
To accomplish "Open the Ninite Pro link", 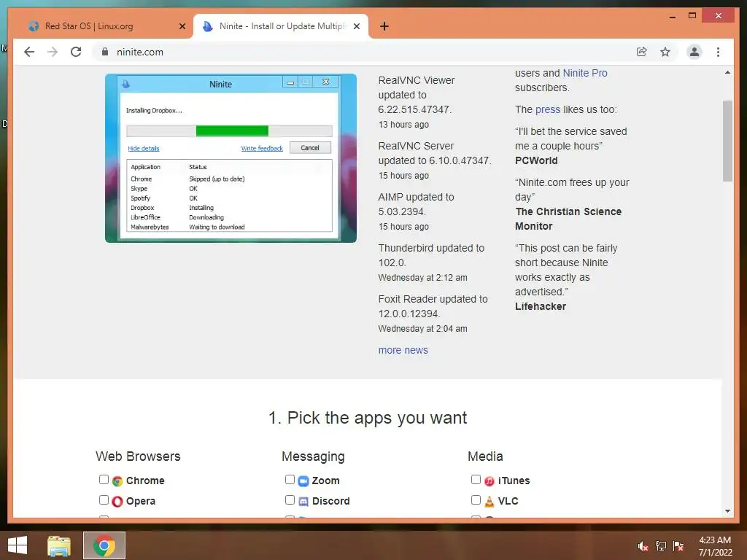I will [585, 73].
